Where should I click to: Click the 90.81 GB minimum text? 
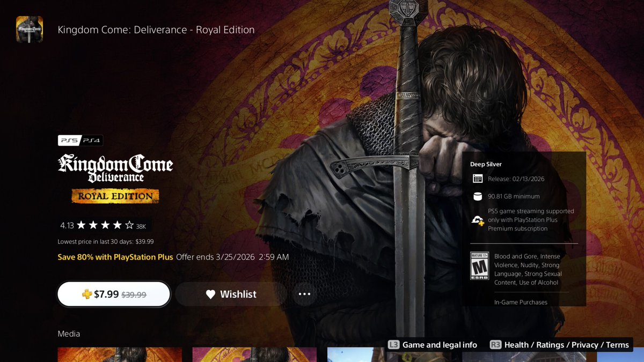(x=514, y=196)
